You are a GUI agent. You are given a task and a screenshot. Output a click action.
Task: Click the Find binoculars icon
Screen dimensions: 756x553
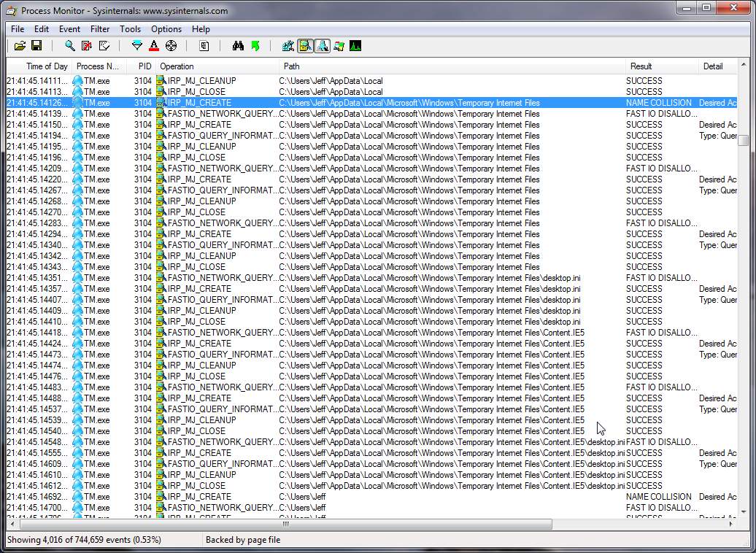click(x=238, y=46)
